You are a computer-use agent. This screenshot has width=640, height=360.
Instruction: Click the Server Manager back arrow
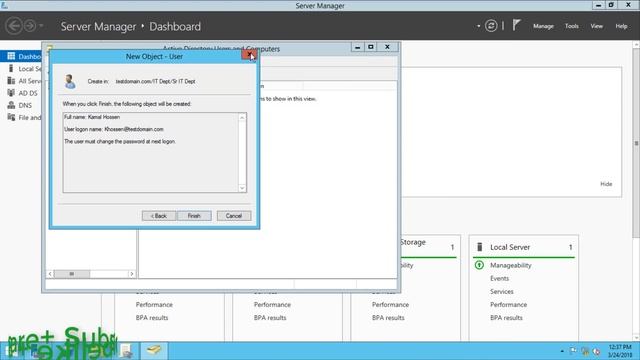click(13, 26)
